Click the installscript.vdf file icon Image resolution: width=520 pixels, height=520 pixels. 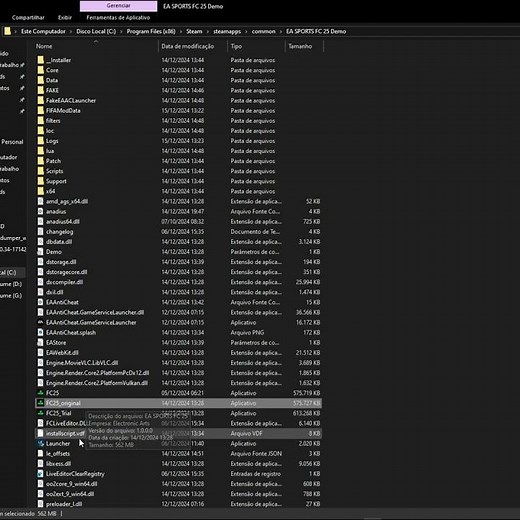click(40, 433)
